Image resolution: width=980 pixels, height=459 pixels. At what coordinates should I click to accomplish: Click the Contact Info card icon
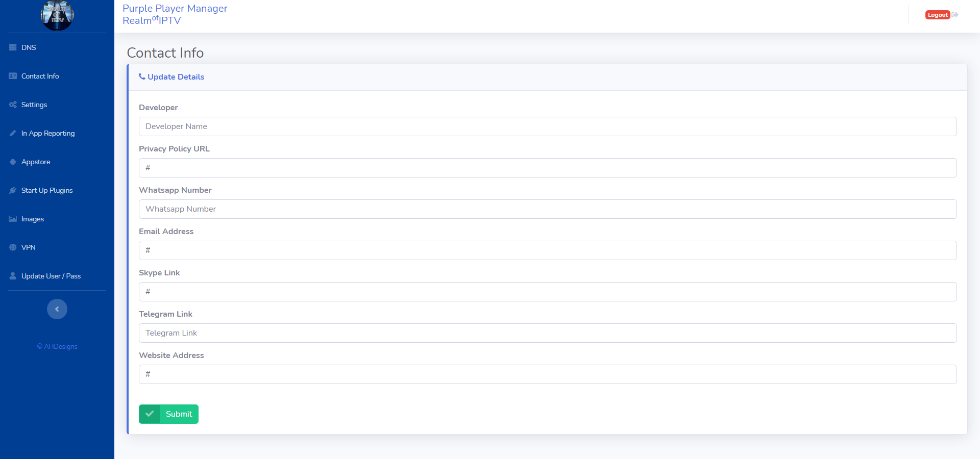(13, 76)
